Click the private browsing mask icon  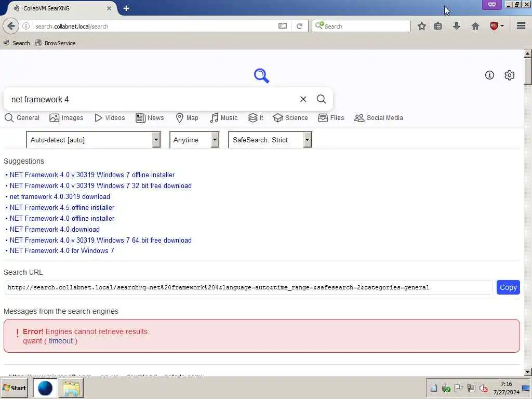click(x=491, y=4)
